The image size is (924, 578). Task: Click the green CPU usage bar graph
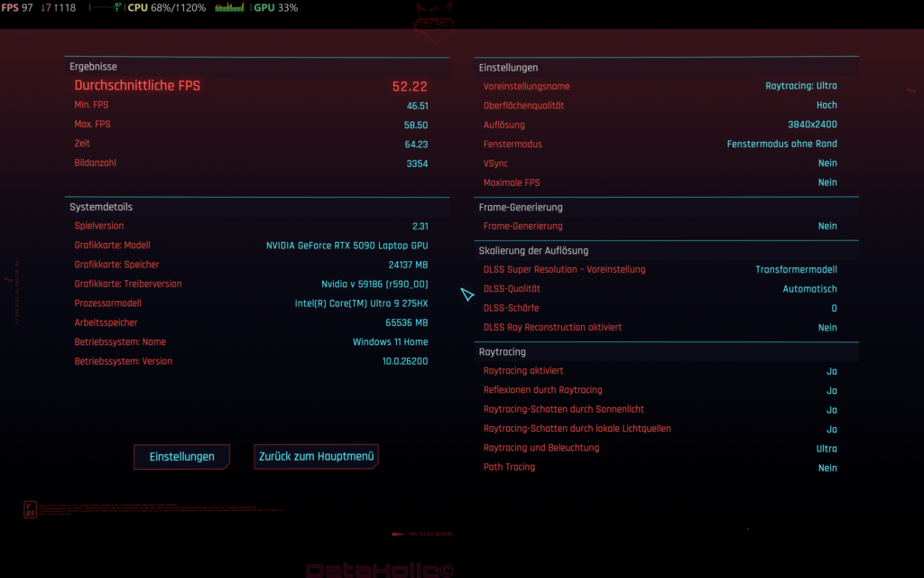[229, 8]
